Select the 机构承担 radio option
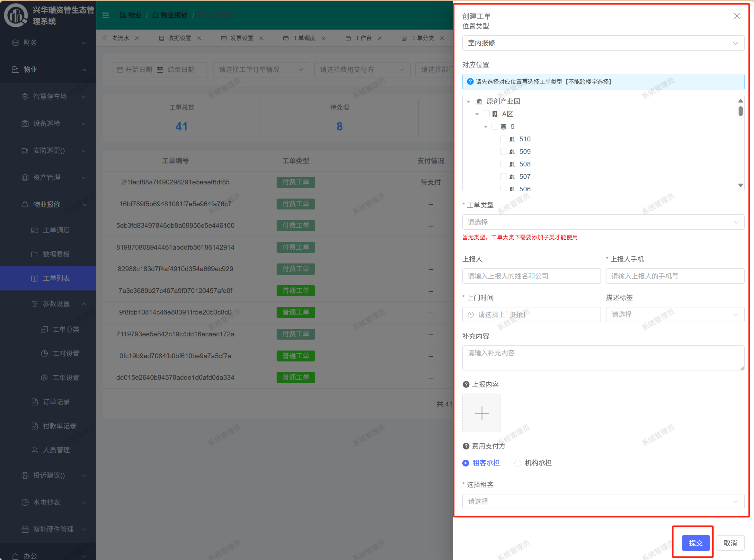This screenshot has height=560, width=754. 518,463
